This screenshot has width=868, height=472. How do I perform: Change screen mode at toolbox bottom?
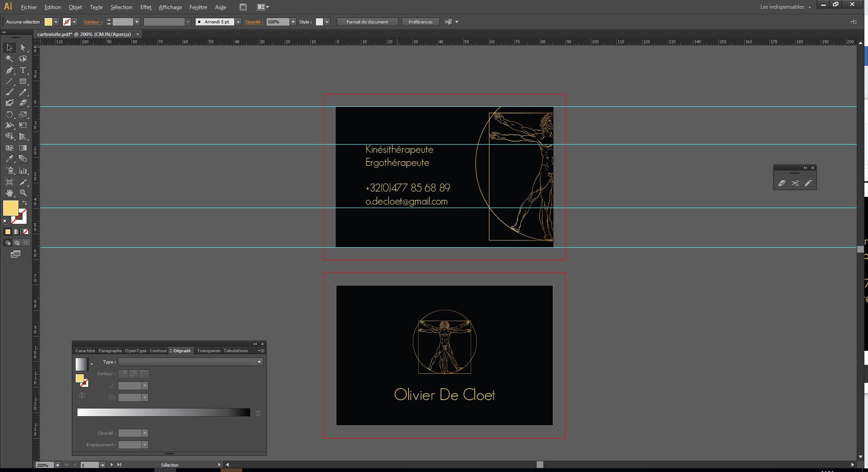[x=15, y=254]
